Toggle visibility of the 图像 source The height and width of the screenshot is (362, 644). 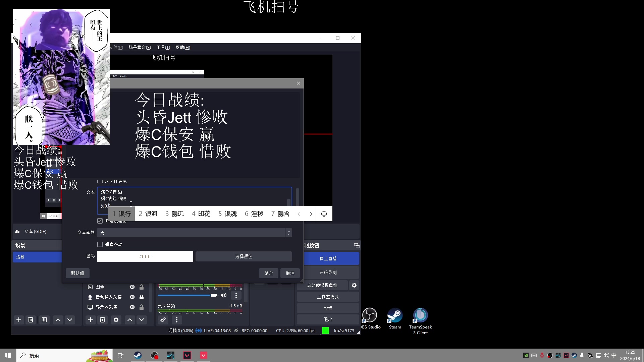(x=132, y=287)
